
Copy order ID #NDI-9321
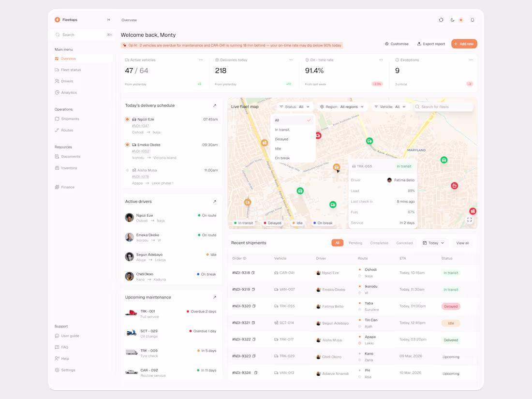(x=253, y=323)
